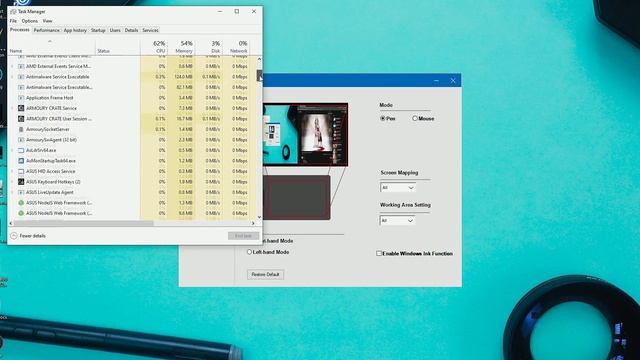Open the View menu in Task Manager
The width and height of the screenshot is (640, 360).
click(x=47, y=21)
